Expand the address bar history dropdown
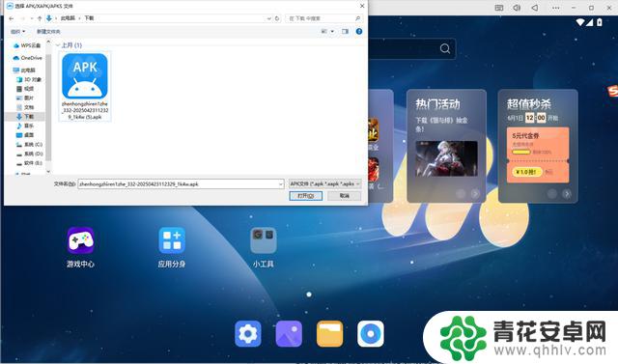This screenshot has height=364, width=618. (269, 18)
